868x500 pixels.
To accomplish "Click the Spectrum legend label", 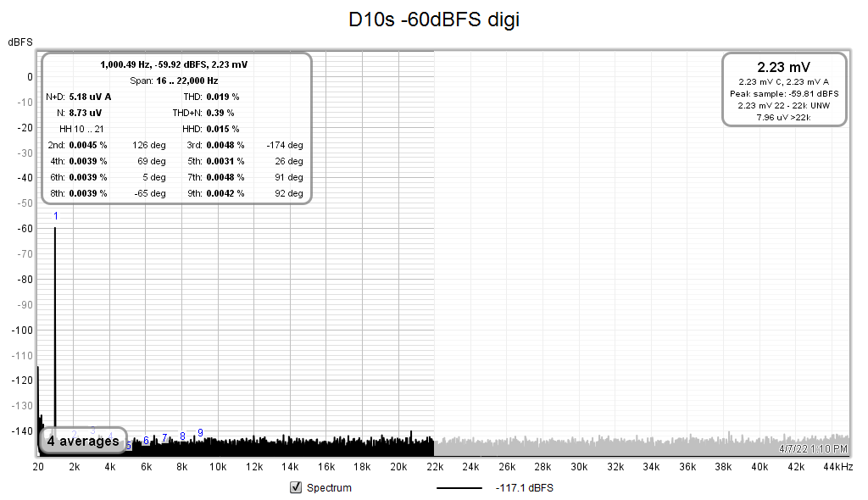I will point(329,488).
